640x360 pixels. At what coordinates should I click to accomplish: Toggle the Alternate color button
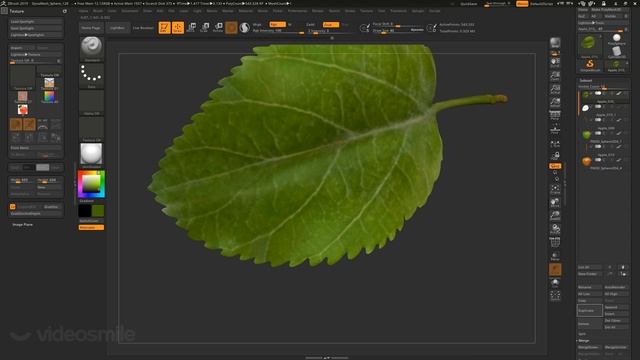(91, 227)
